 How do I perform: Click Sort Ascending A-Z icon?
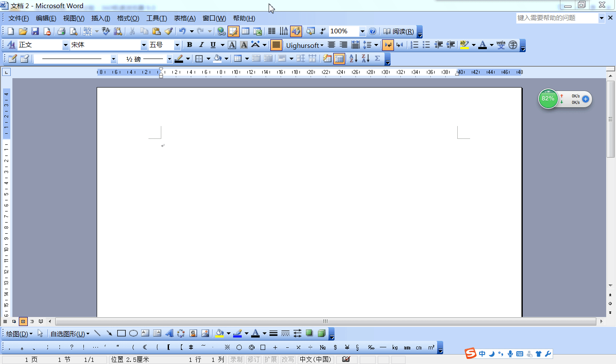[x=353, y=59]
